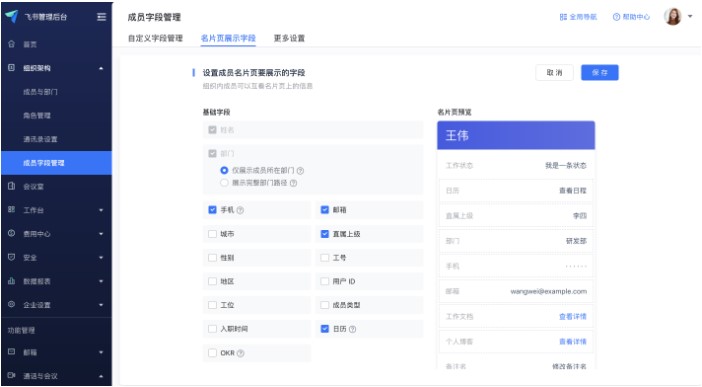702x387 pixels.
Task: Check the 成员类型 checkbox
Action: tap(325, 305)
